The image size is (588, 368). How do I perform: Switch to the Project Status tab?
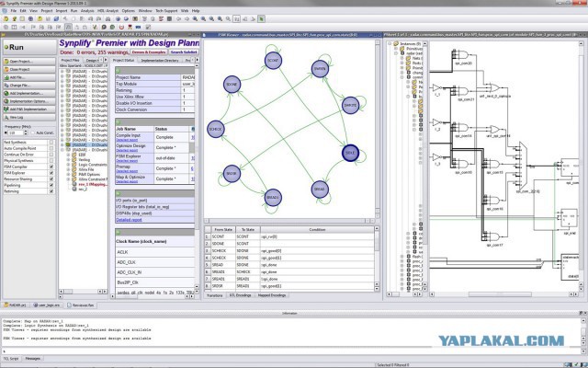[x=123, y=60]
